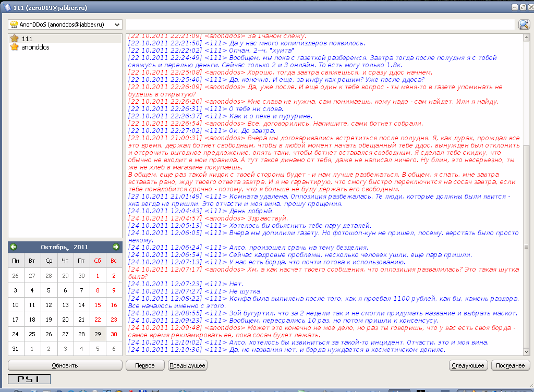534x392 pixels.
Task: Select October 3 in the calendar
Action: coord(16,290)
